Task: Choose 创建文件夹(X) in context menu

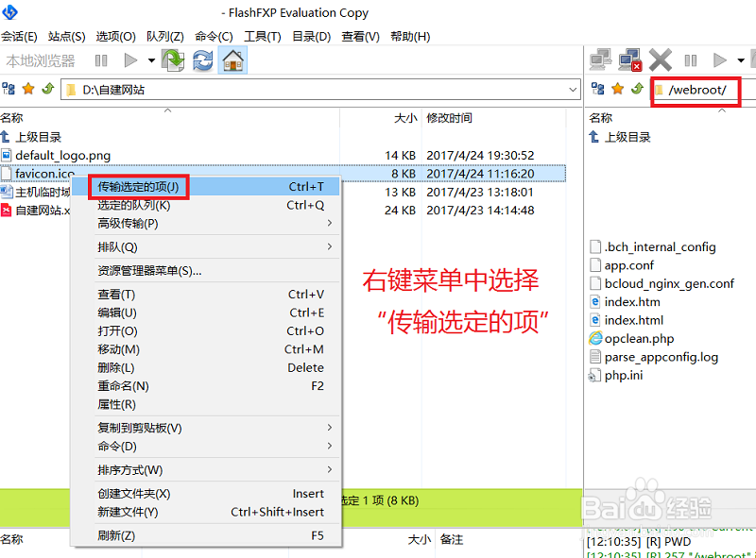Action: 206,494
